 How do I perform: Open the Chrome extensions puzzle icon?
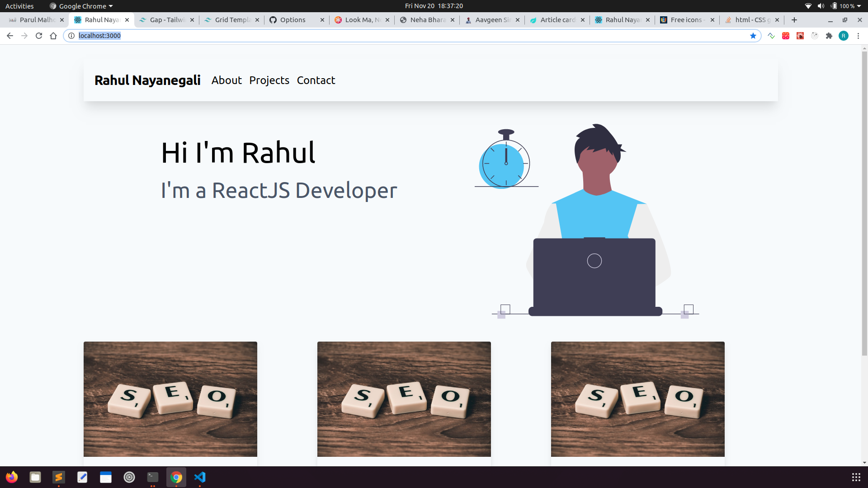[x=829, y=36]
